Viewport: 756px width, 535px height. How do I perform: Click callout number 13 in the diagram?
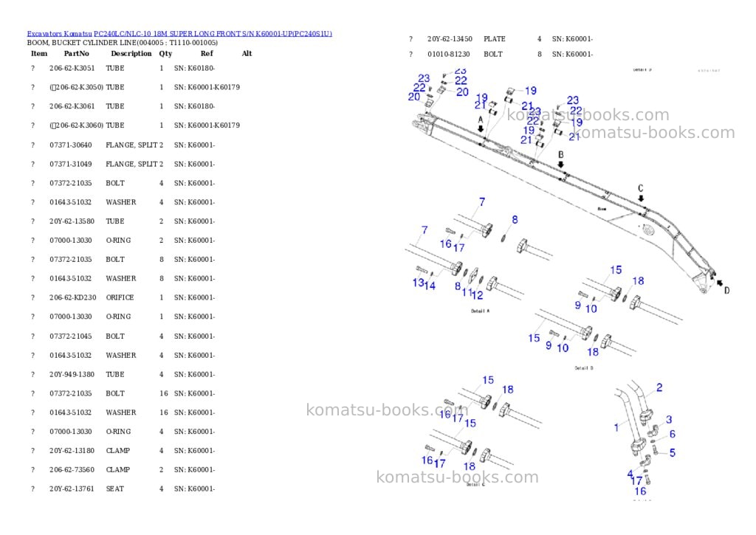418,283
